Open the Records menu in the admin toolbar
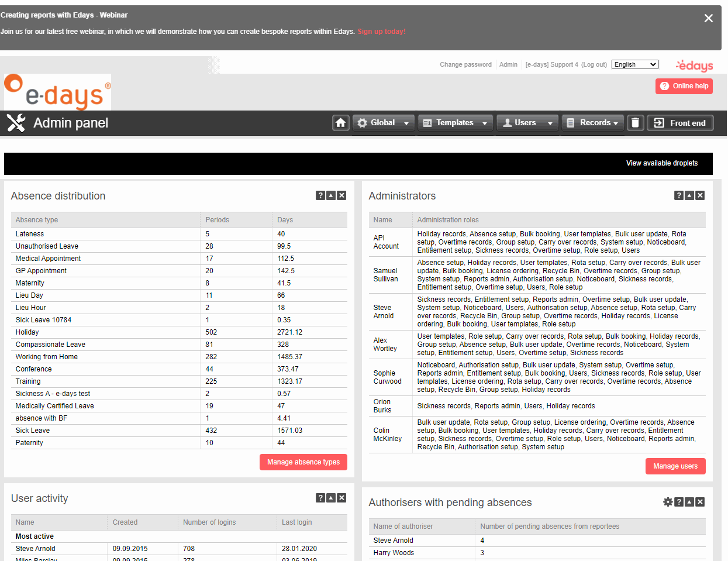Viewport: 728px width, 561px height. [592, 123]
